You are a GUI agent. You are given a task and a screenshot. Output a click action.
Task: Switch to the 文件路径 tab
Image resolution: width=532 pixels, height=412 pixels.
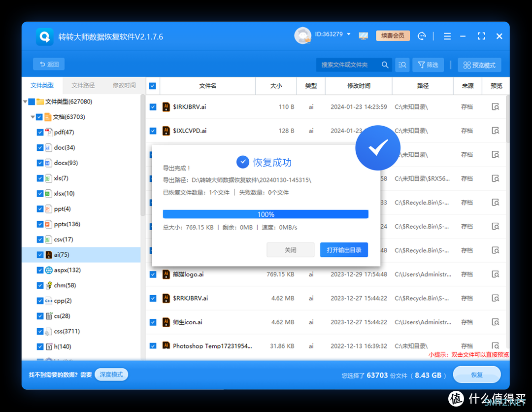[83, 85]
